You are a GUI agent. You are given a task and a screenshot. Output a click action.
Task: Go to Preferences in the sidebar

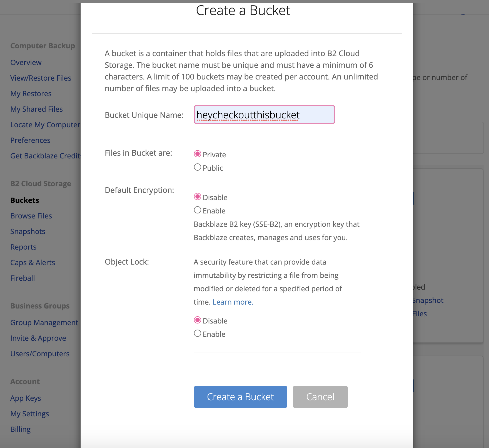(x=30, y=140)
